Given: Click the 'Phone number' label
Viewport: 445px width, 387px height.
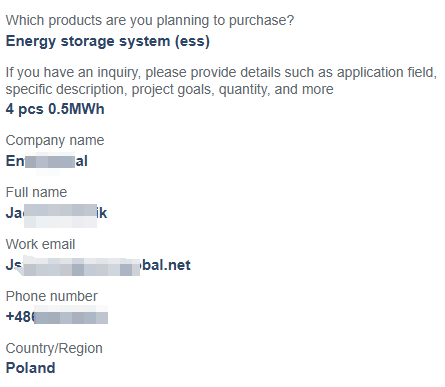Looking at the screenshot, I should point(52,296).
